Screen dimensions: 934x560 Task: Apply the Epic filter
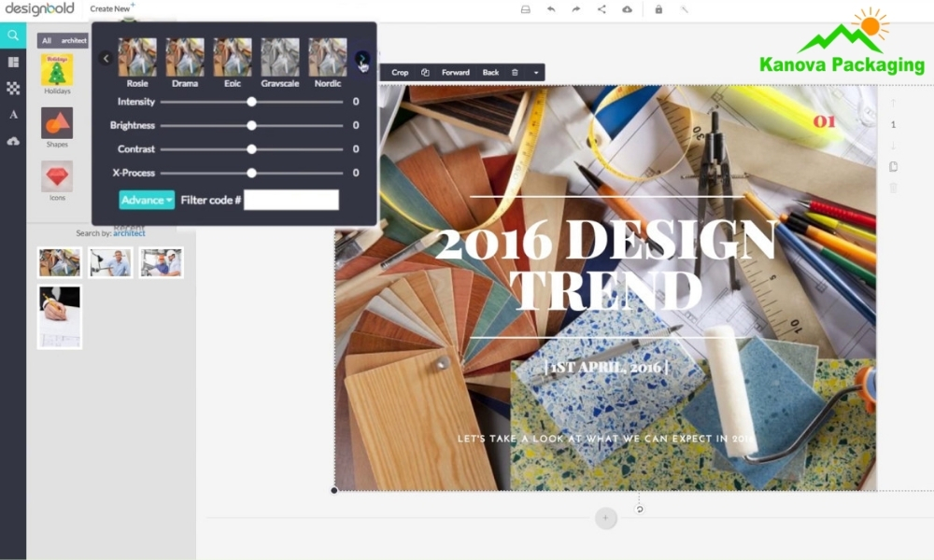(x=233, y=63)
